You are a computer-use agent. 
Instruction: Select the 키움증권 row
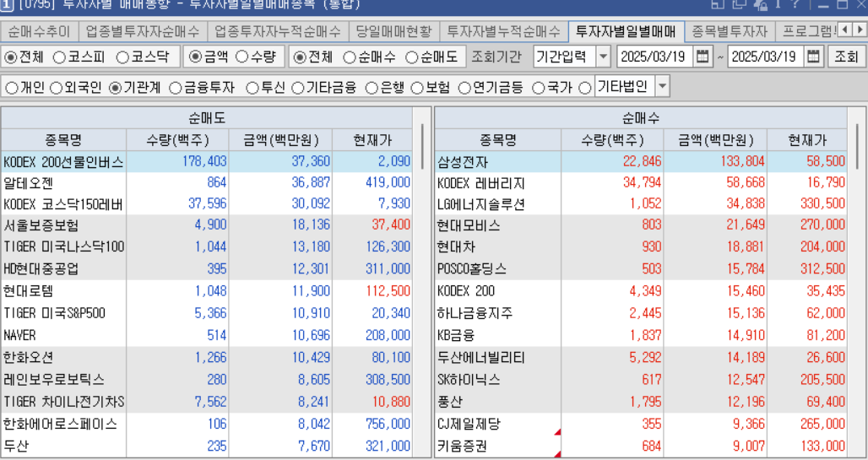click(641, 446)
